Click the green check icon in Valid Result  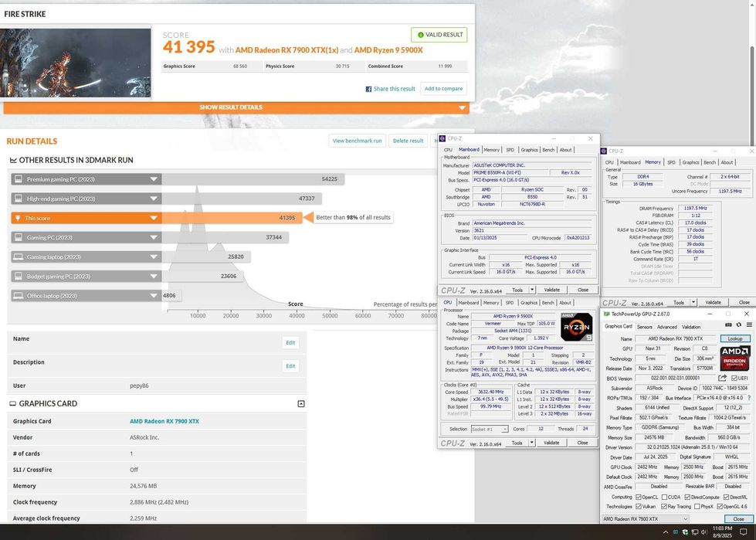pyautogui.click(x=420, y=35)
